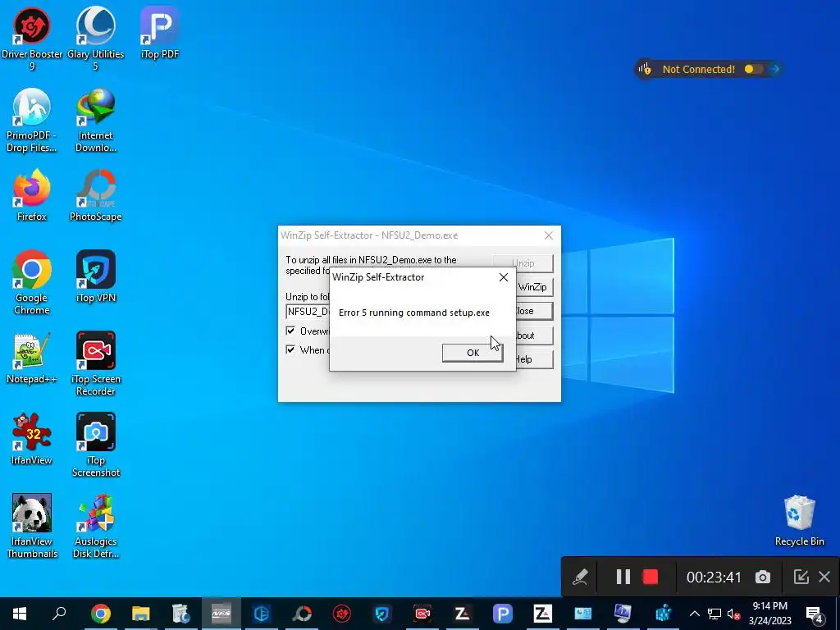Take a screenshot with the recorder camera icon
This screenshot has height=630, width=840.
pyautogui.click(x=763, y=577)
